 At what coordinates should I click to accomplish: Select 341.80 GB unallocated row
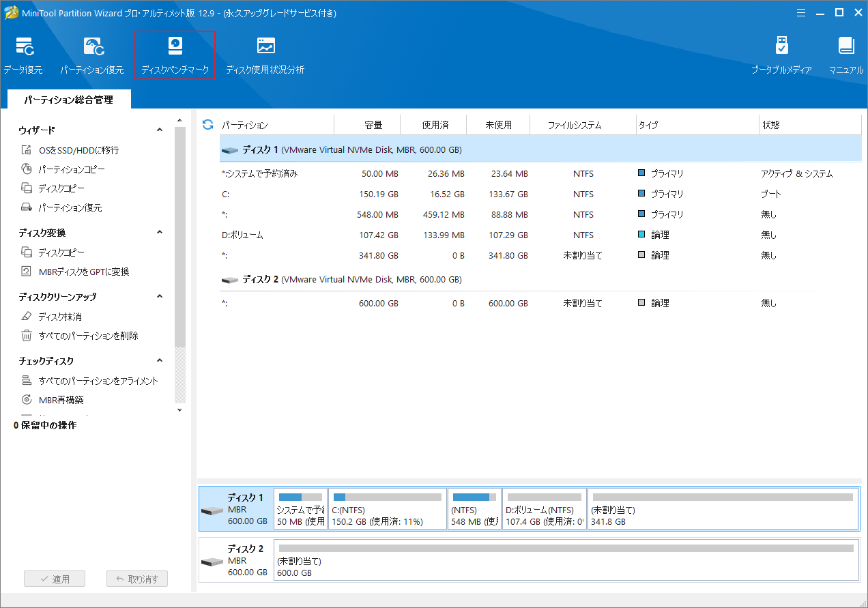pyautogui.click(x=540, y=256)
